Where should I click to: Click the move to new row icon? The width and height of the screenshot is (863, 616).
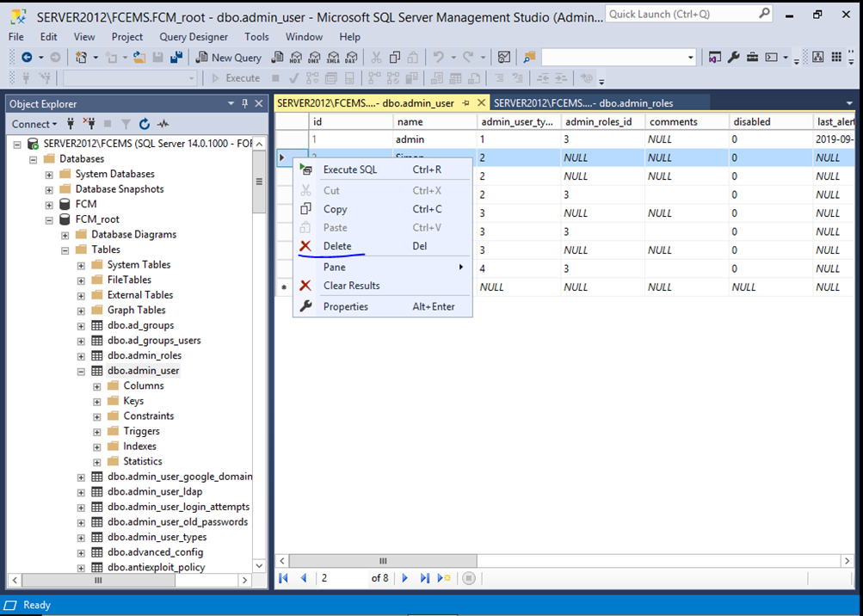coord(445,578)
